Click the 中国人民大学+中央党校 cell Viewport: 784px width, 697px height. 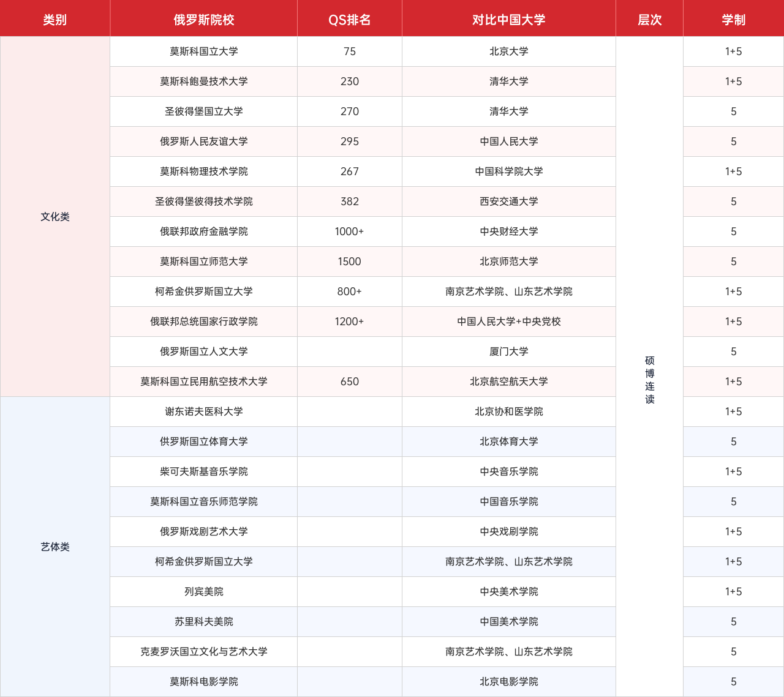[x=509, y=322]
